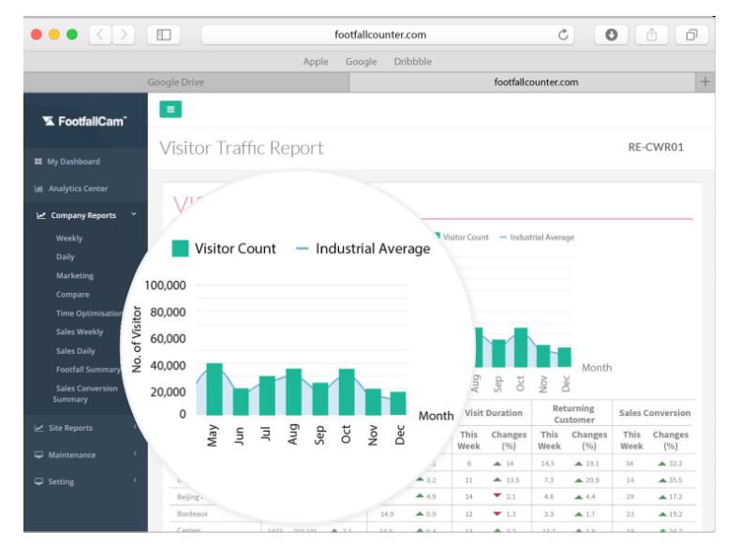Click the Safari sidebar toggle icon
The height and width of the screenshot is (560, 739).
[164, 35]
